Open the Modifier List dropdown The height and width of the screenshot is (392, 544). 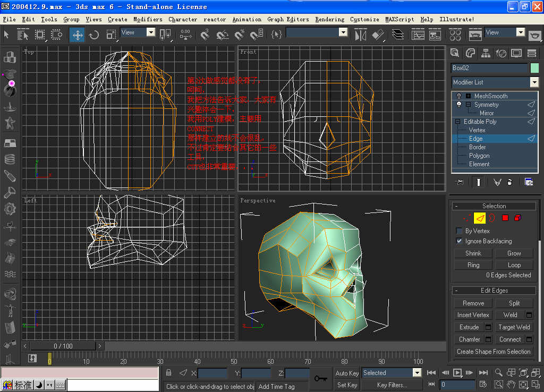[534, 82]
